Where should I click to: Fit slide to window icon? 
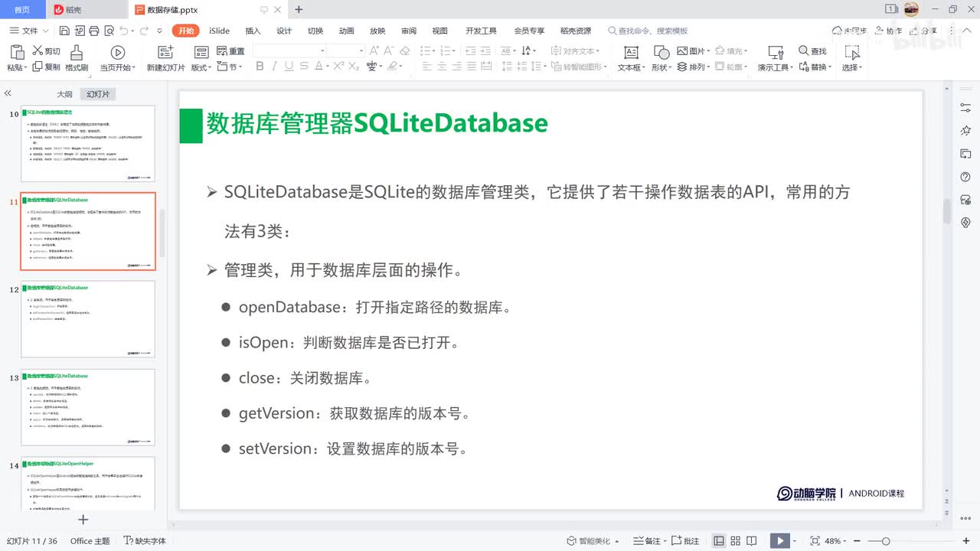click(815, 541)
